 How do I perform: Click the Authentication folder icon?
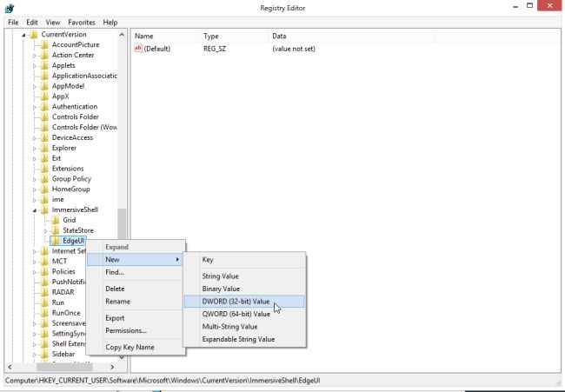coord(44,107)
